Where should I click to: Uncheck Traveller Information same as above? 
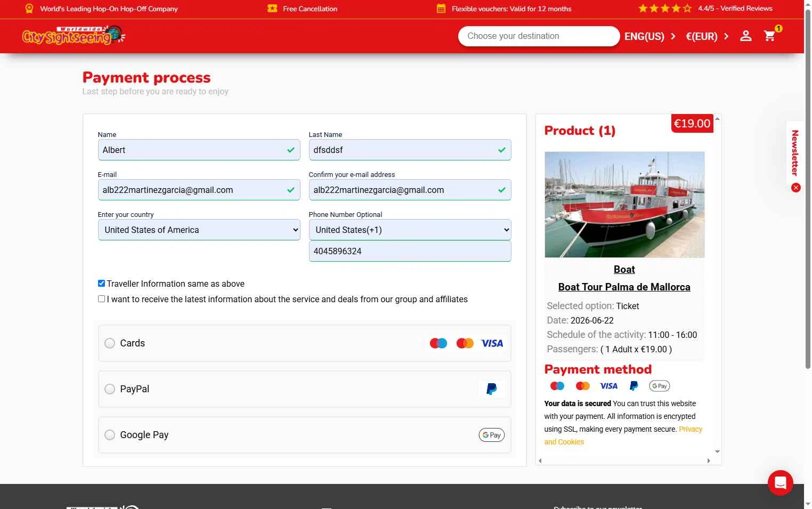[101, 284]
